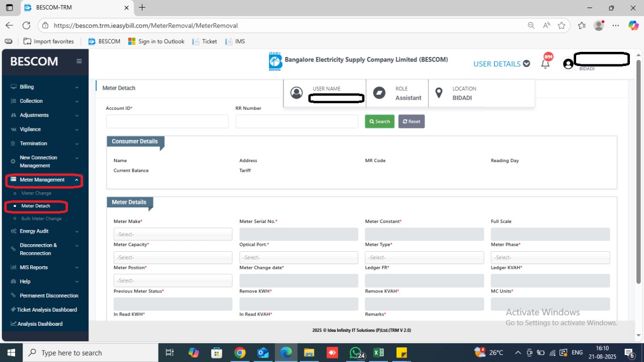The height and width of the screenshot is (362, 644).
Task: Open the Meter Make dropdown
Action: click(173, 234)
